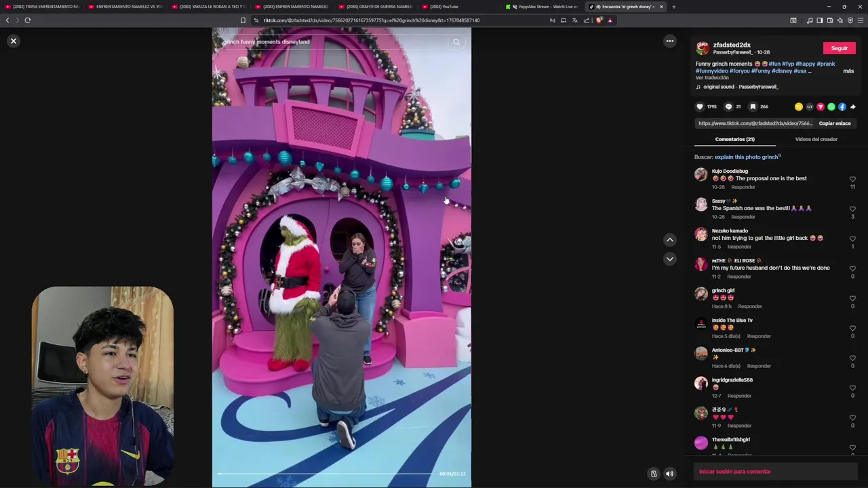This screenshot has width=868, height=488.
Task: Reply to grinch girl's comment
Action: tap(749, 306)
